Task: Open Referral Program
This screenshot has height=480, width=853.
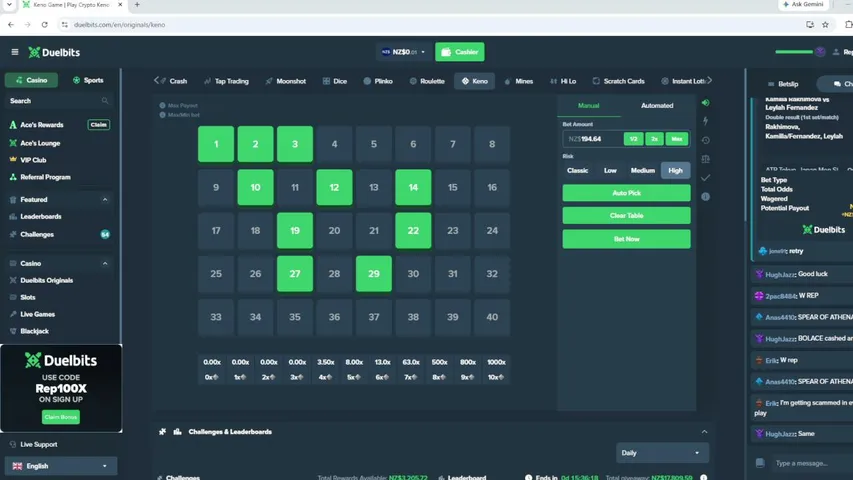Action: coord(45,177)
